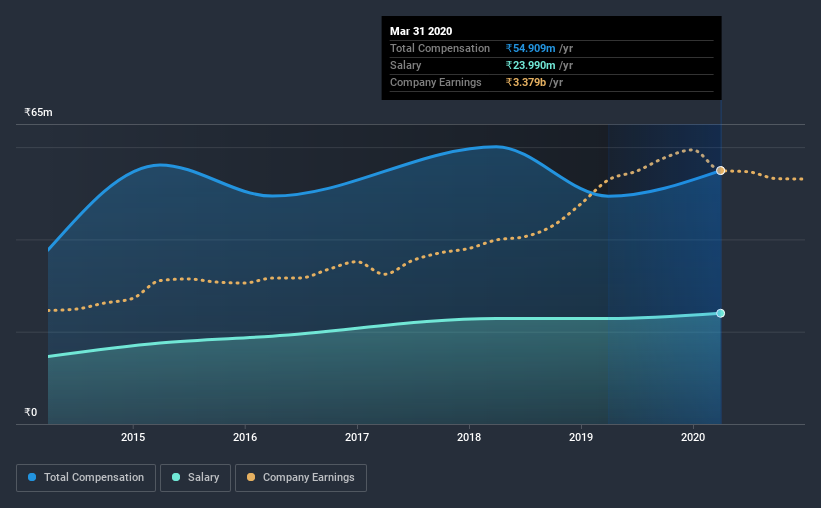Screen dimensions: 821x508
Task: Click the 2020 x-axis label
Action: click(x=693, y=437)
